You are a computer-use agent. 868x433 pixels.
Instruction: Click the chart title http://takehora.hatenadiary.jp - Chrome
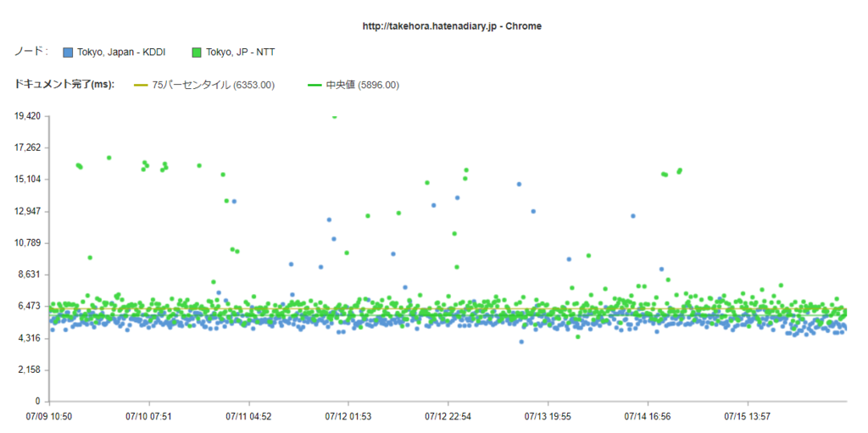(x=452, y=26)
